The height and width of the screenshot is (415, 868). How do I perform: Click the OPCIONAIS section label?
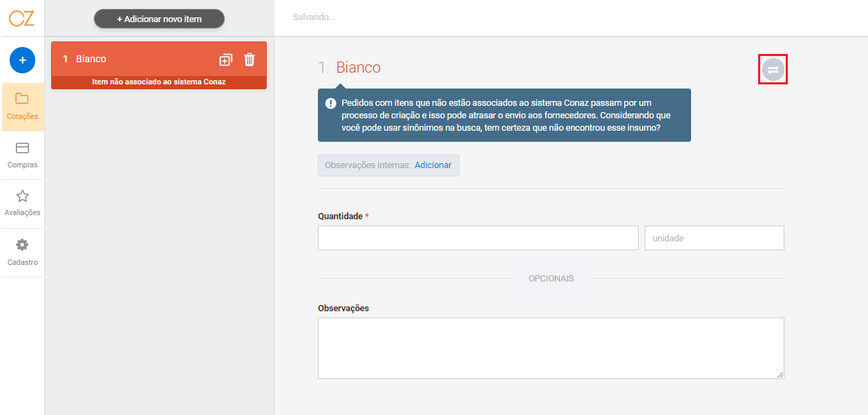click(x=551, y=279)
